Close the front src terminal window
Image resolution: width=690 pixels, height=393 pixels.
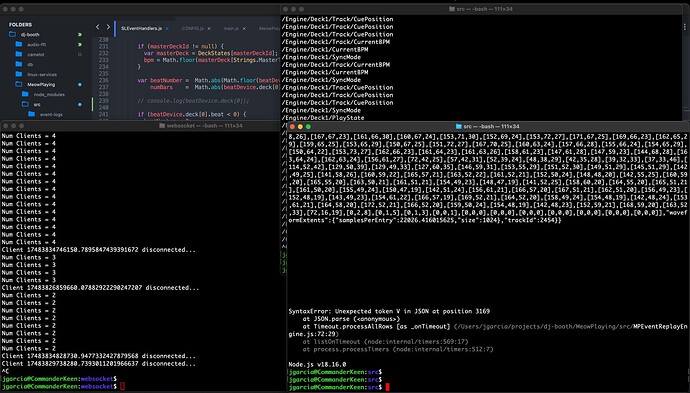(292, 127)
